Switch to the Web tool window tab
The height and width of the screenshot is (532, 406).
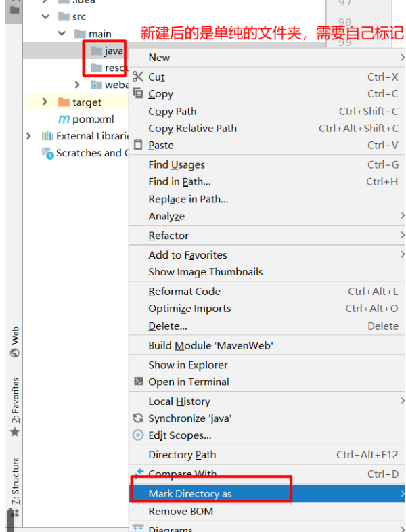click(15, 342)
